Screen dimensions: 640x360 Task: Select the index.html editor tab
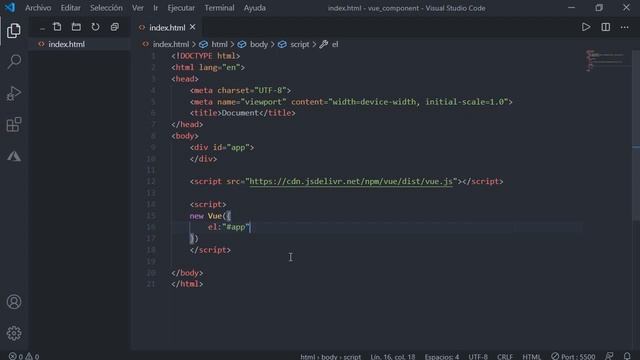pos(167,27)
